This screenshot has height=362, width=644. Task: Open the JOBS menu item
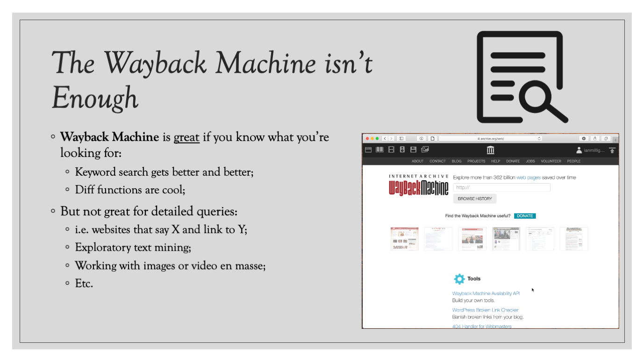point(530,161)
